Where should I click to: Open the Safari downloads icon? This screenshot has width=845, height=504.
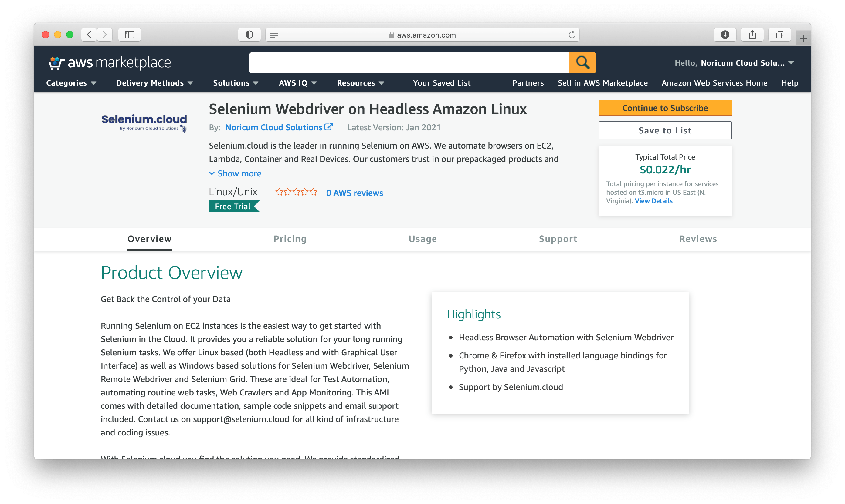pyautogui.click(x=725, y=35)
